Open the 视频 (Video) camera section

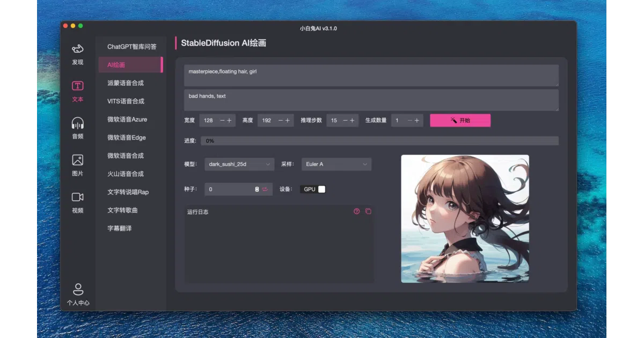tap(78, 203)
